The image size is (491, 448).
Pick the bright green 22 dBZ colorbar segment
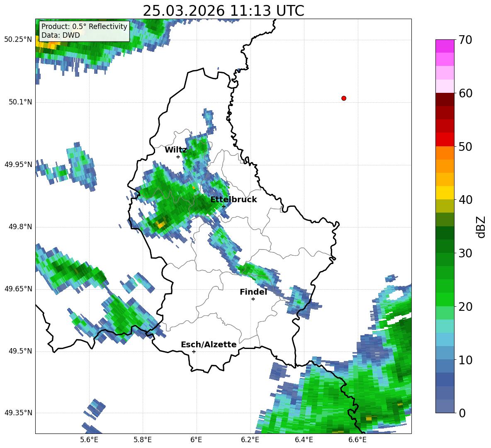pos(445,299)
